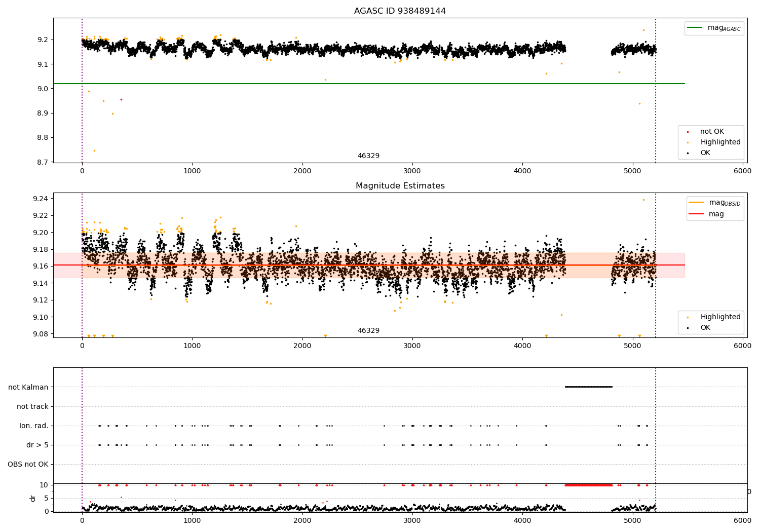The image size is (760, 532).
Task: Click the orange outlier point near 8.75 magnitude
Action: point(94,150)
